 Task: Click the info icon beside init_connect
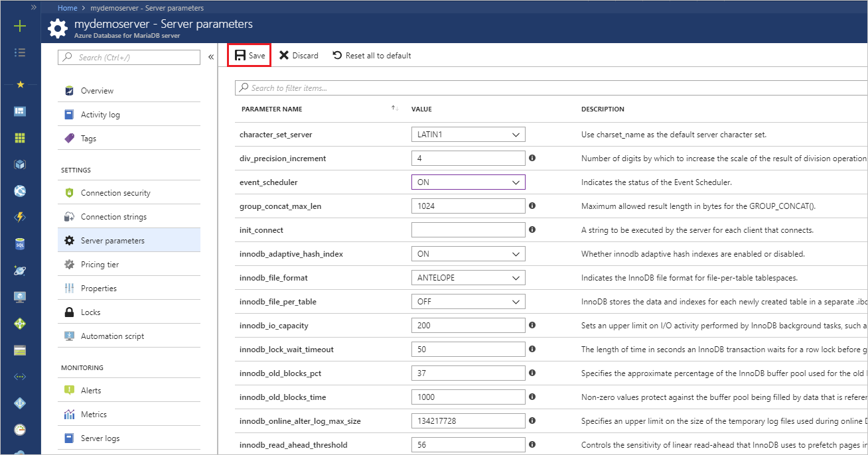click(x=532, y=230)
